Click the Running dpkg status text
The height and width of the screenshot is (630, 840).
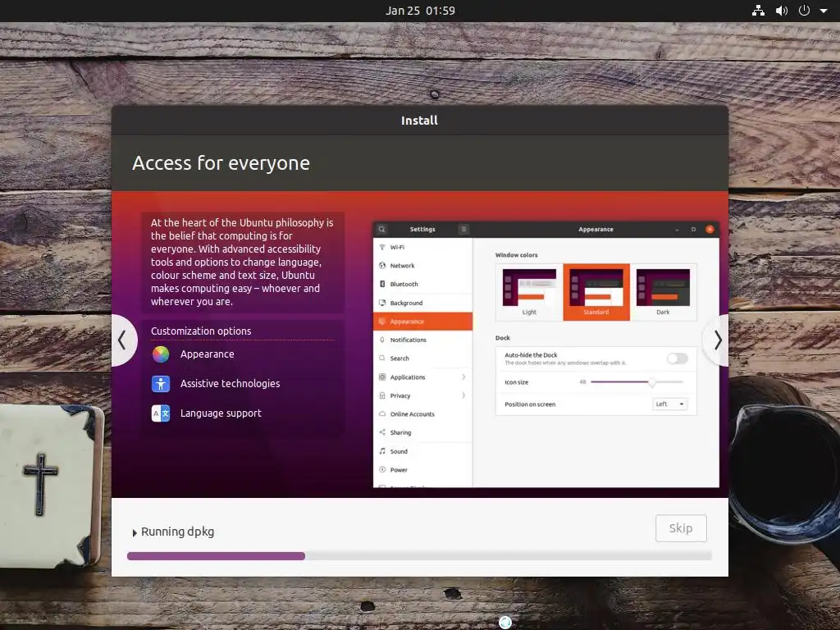[177, 532]
